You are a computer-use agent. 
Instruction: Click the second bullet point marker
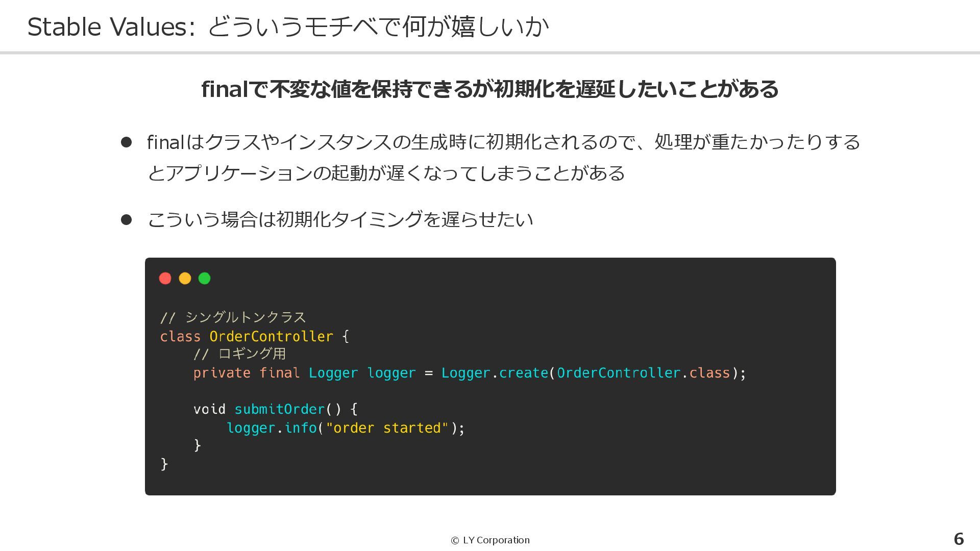tap(126, 220)
